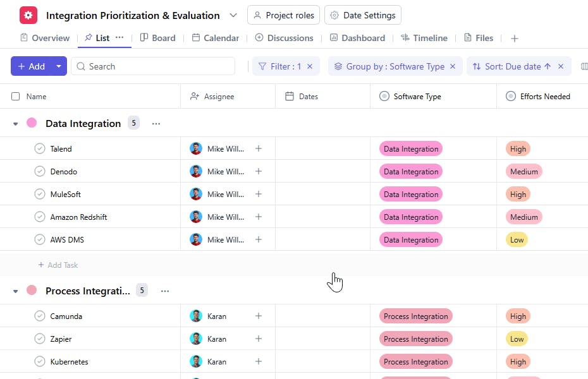588x379 pixels.
Task: Click plus icon next to Karan on Zapier row
Action: tap(259, 339)
